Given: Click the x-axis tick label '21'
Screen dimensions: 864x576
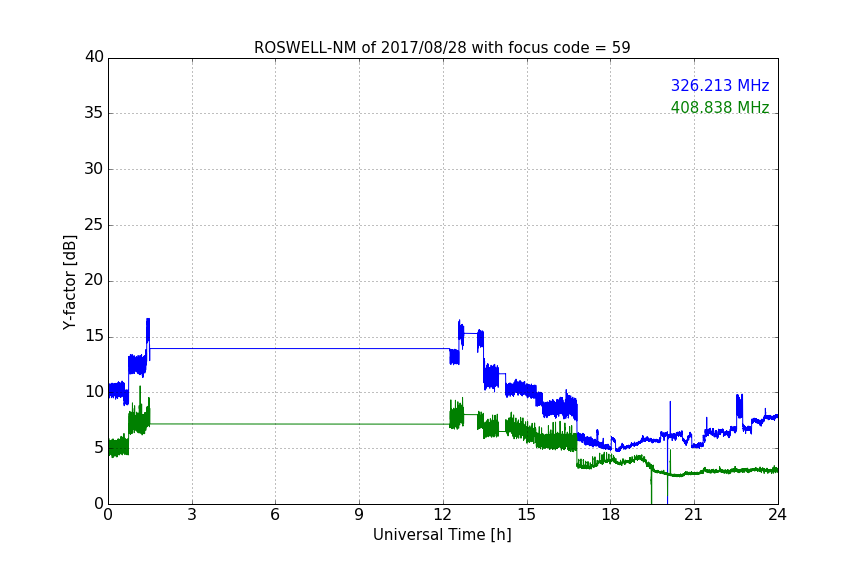Looking at the screenshot, I should (694, 515).
